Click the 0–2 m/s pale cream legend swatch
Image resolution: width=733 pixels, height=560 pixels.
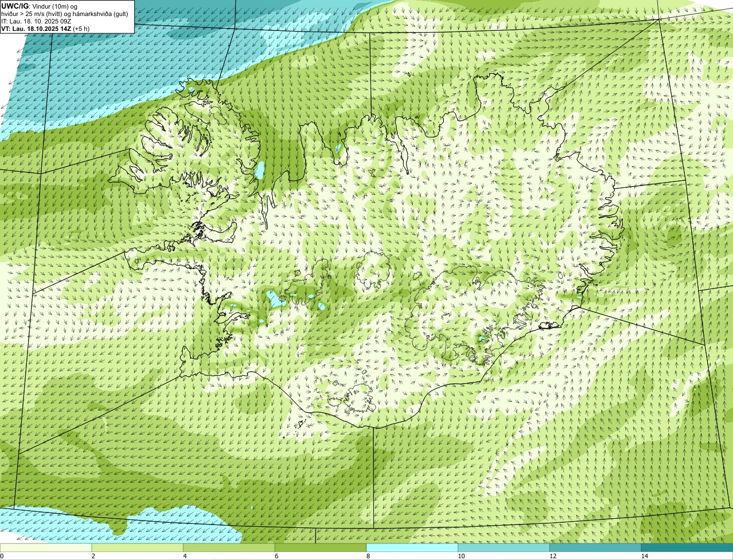[x=46, y=547]
